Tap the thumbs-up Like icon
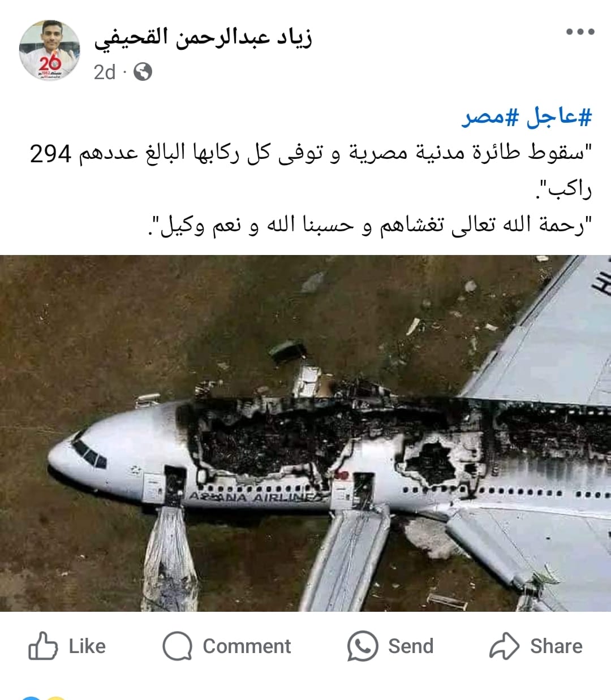The height and width of the screenshot is (700, 611). 43,646
